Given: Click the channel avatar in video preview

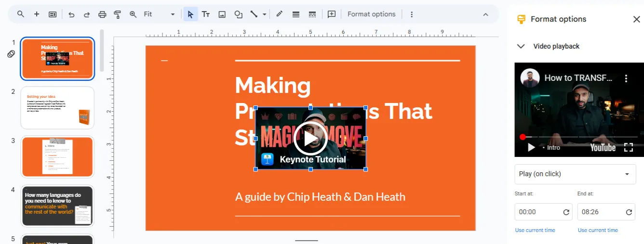Looking at the screenshot, I should [x=529, y=78].
